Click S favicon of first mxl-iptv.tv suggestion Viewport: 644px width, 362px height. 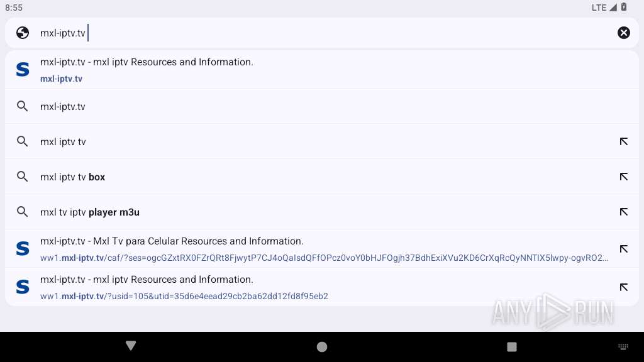click(23, 69)
